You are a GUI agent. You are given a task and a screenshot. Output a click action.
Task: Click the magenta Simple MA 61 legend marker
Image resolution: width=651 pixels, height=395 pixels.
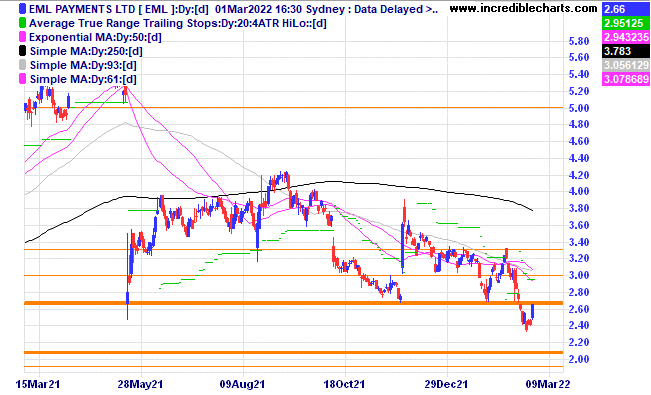tap(22, 79)
